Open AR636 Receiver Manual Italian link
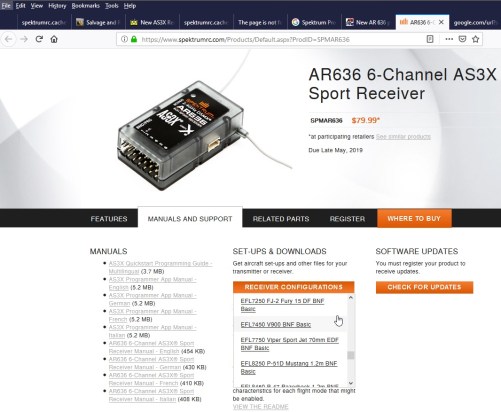501x412 pixels. 151,395
